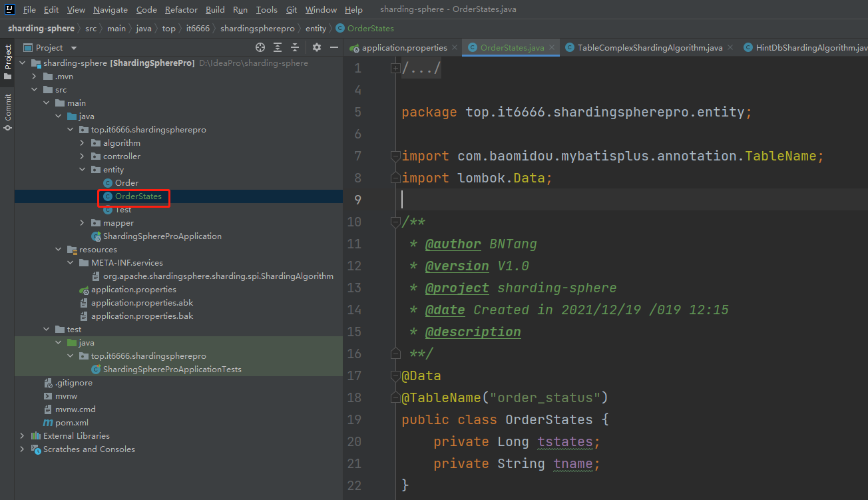This screenshot has width=868, height=500.
Task: Click the IntelliJ IDEA logo icon
Action: click(x=10, y=9)
